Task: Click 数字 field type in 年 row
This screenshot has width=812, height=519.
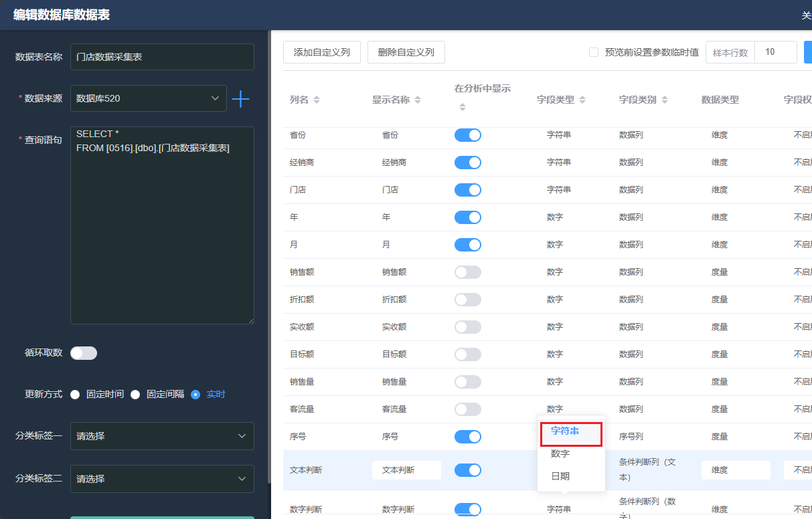Action: [x=555, y=217]
